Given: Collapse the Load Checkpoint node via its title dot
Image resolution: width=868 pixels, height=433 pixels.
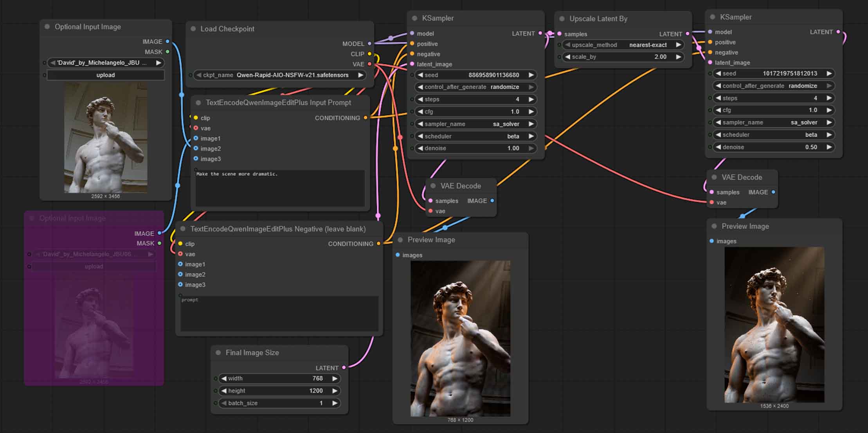Looking at the screenshot, I should (193, 29).
